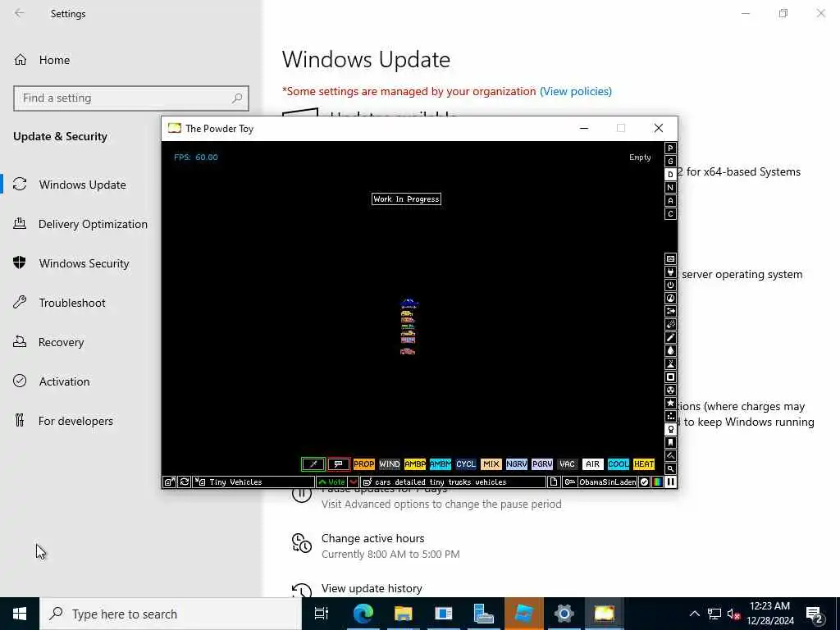The height and width of the screenshot is (630, 840).
Task: Open the Force elements arrows icon category
Action: pos(670,311)
